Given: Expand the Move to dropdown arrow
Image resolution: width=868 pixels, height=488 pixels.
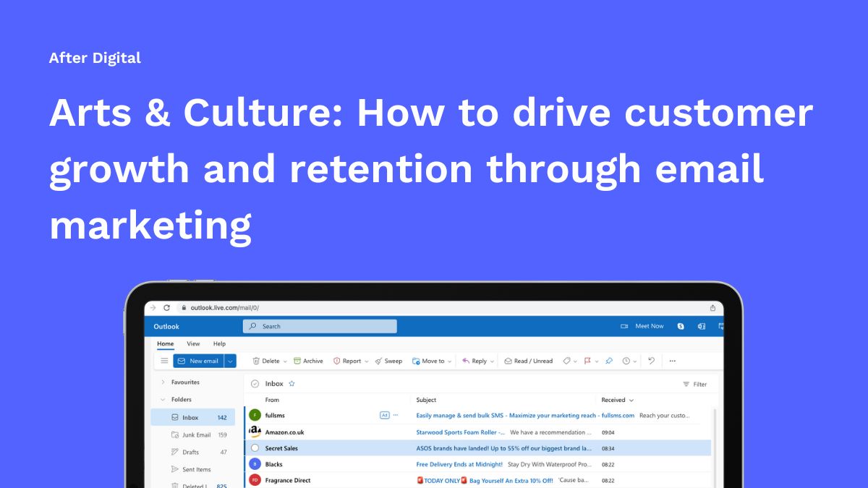Looking at the screenshot, I should pos(450,361).
